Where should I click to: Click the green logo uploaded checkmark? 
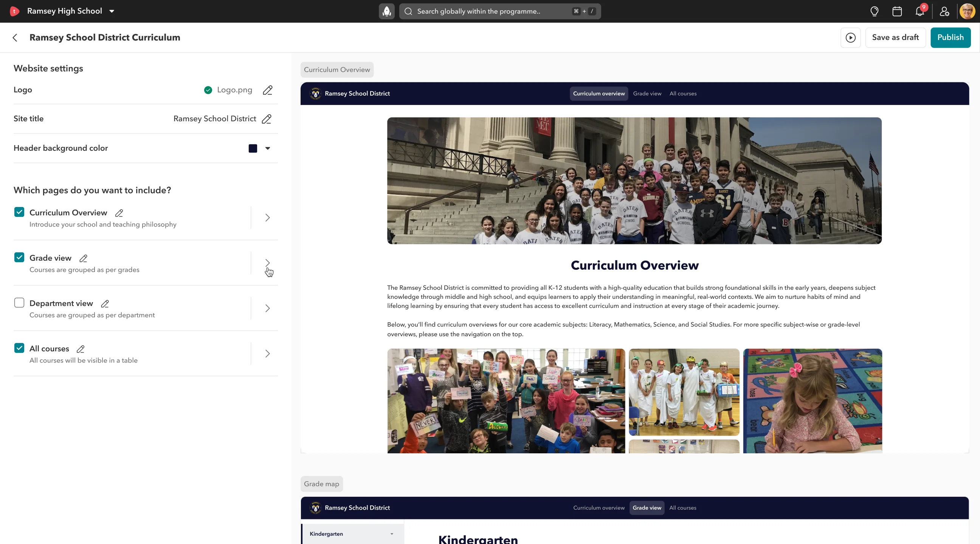point(208,90)
